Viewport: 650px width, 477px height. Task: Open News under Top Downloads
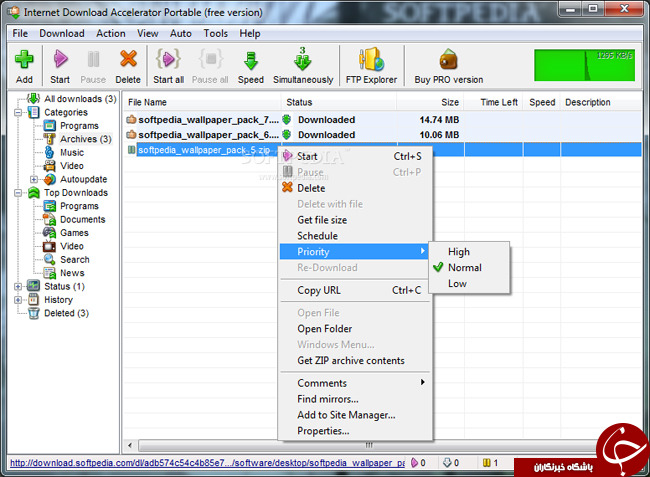(72, 273)
